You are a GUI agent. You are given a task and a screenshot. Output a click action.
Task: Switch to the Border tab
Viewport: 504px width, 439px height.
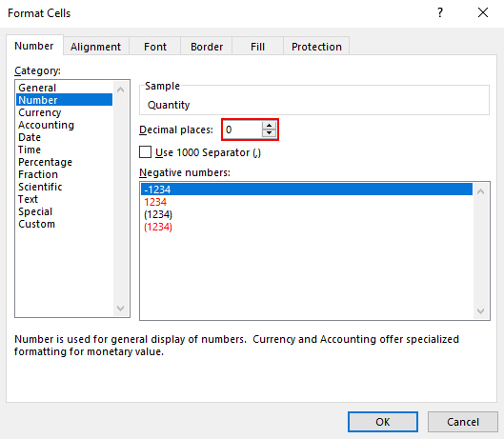207,47
